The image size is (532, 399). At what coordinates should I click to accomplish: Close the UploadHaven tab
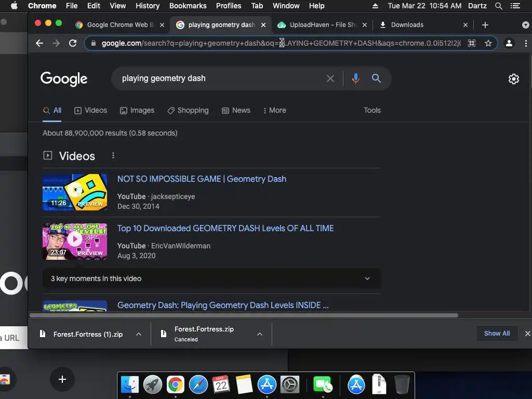coord(364,25)
